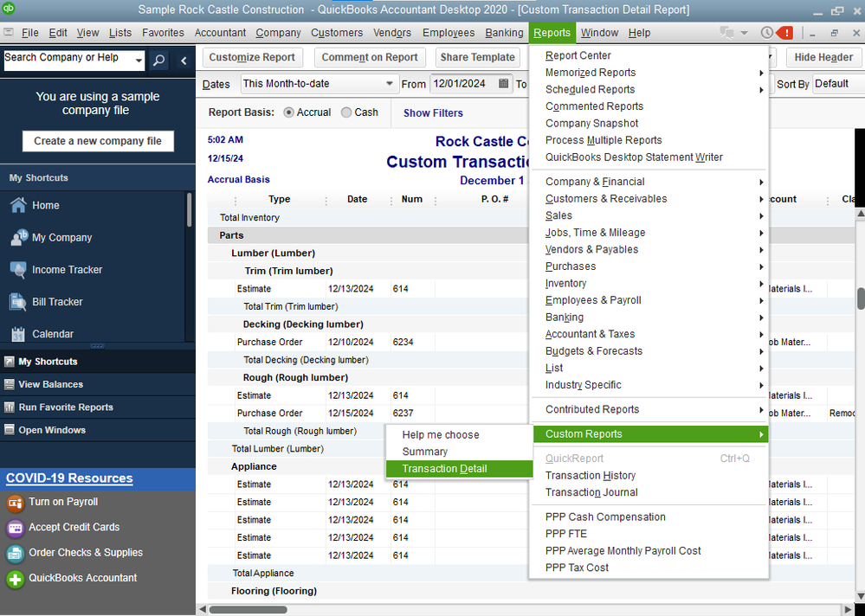Expand Customers & Receivables submenu

click(x=761, y=199)
